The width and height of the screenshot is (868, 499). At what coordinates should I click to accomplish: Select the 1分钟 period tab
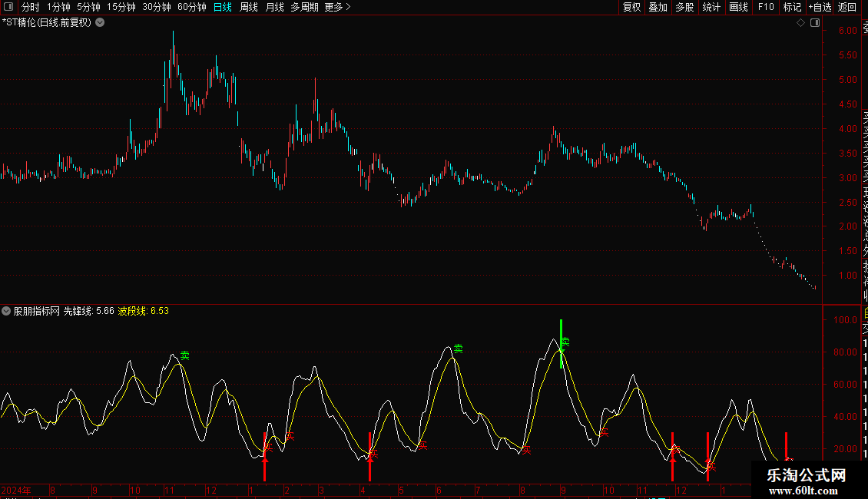coord(58,7)
